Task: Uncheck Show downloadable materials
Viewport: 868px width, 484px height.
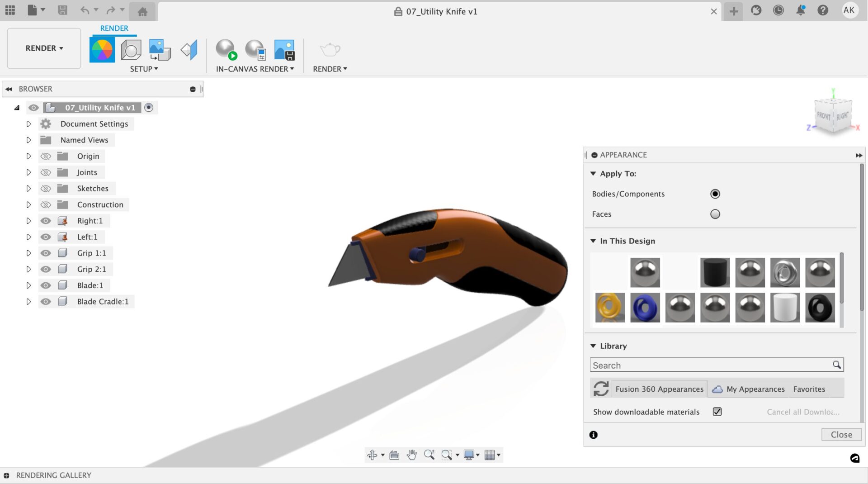Action: [x=717, y=412]
